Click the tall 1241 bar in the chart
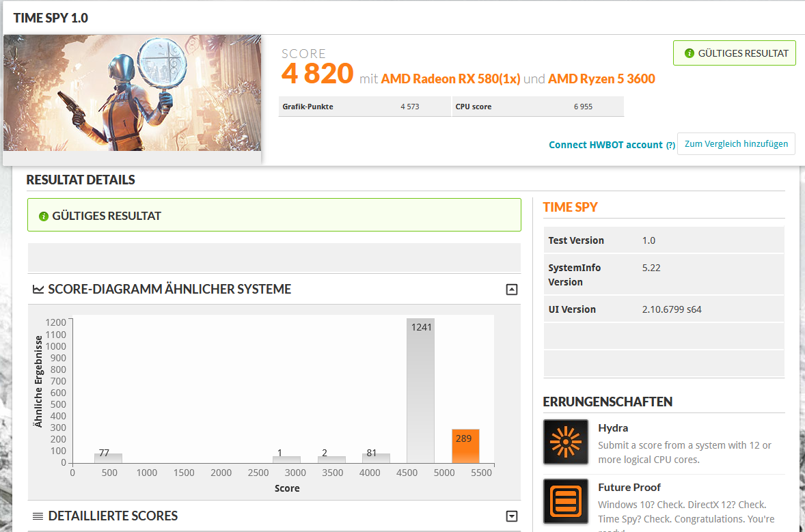Viewport: 805px width, 532px height. 420,391
